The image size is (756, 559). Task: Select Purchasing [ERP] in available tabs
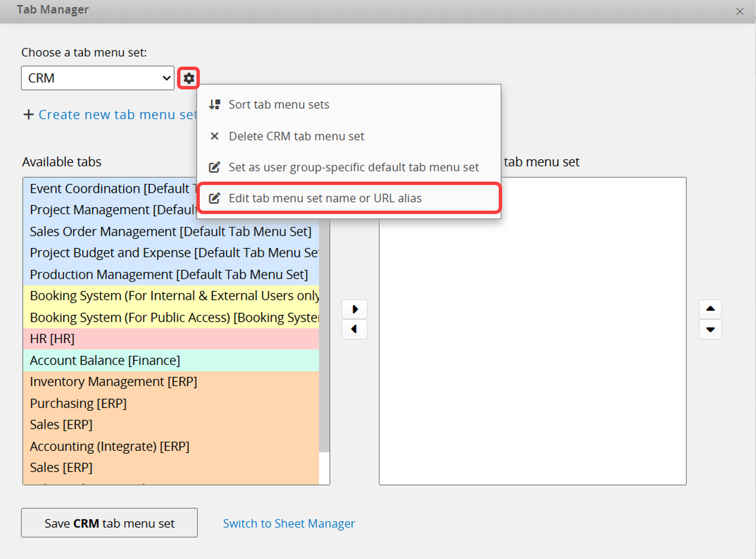pyautogui.click(x=78, y=404)
